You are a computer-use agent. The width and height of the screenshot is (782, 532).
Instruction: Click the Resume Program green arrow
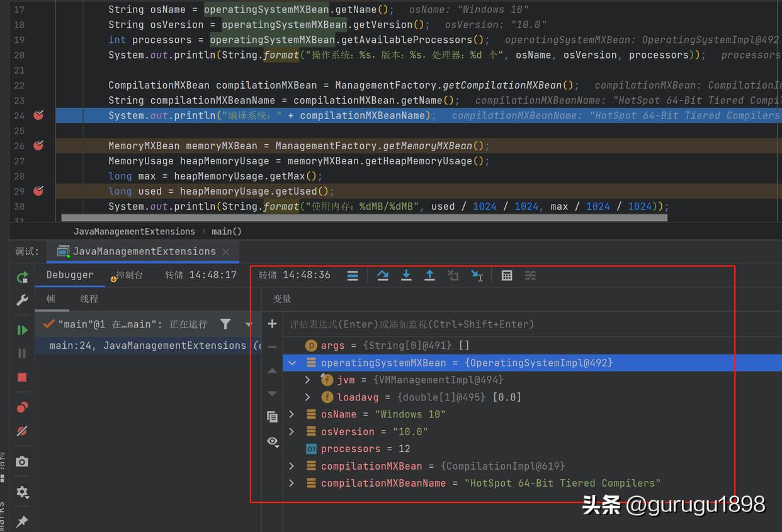tap(22, 329)
